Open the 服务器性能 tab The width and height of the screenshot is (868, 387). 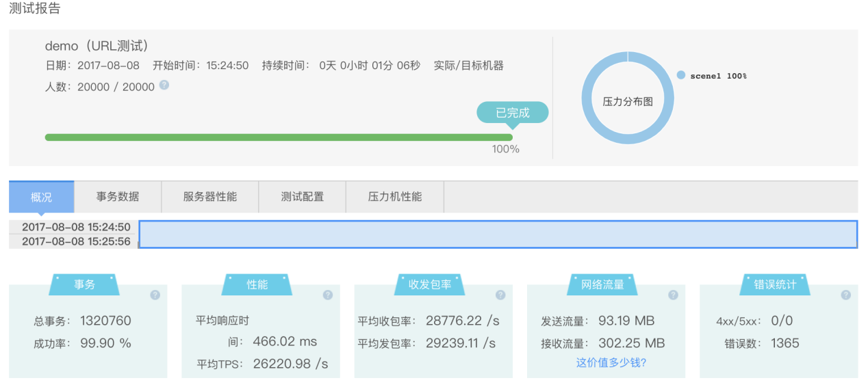pyautogui.click(x=210, y=197)
